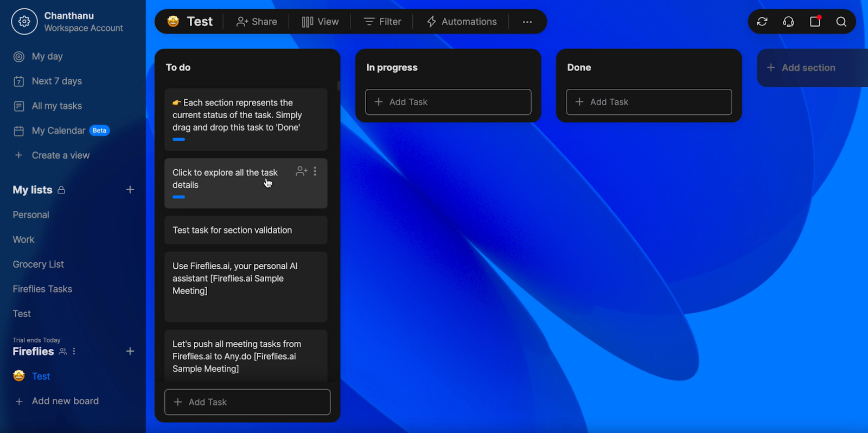Viewport: 868px width, 433px height.
Task: Open the support headset icon
Action: click(789, 22)
